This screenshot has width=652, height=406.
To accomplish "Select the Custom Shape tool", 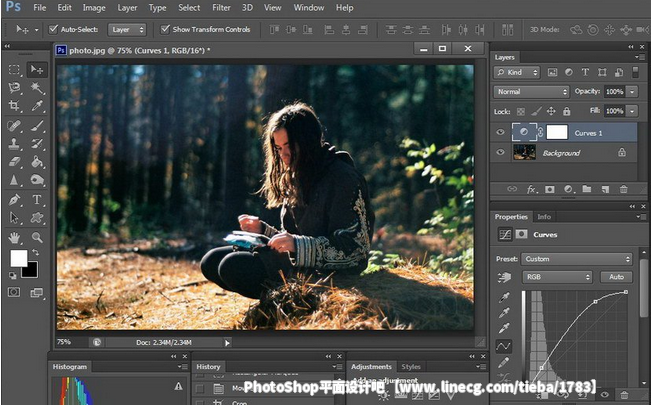I will click(37, 218).
